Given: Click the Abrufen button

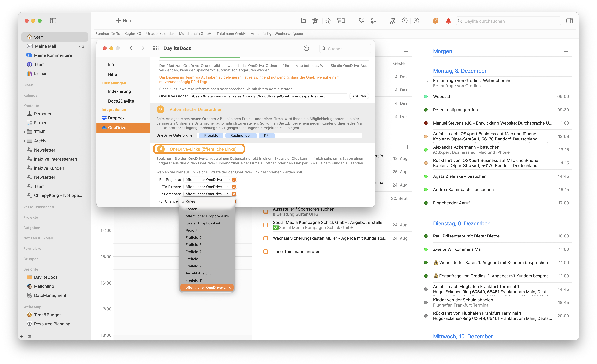Looking at the screenshot, I should pyautogui.click(x=359, y=96).
